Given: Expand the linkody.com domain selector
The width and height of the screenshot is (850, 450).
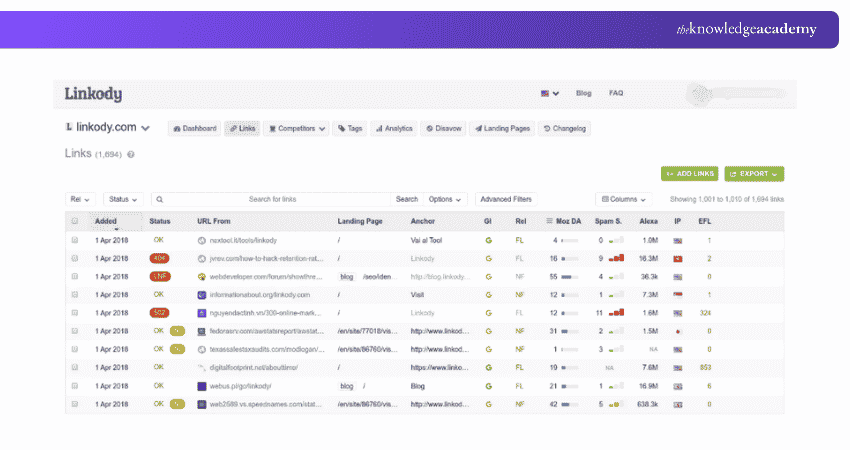Looking at the screenshot, I should pyautogui.click(x=107, y=127).
